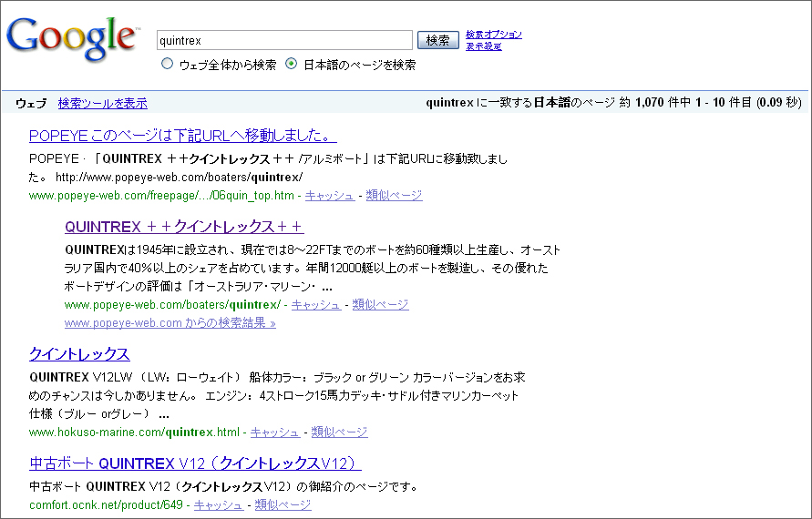Select 日本語のページを検索 radio button
812x519 pixels.
pos(292,64)
